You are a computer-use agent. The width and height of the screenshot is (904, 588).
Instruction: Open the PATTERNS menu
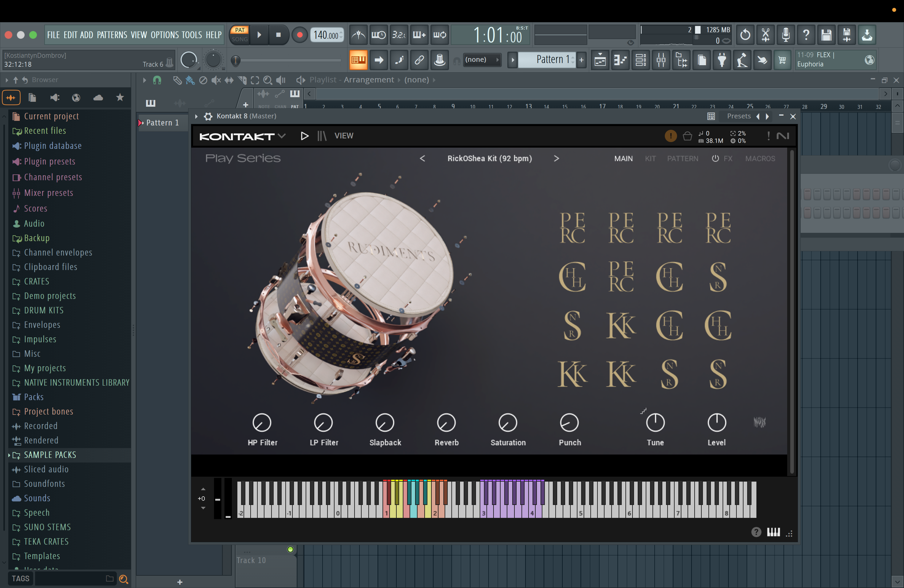click(112, 35)
